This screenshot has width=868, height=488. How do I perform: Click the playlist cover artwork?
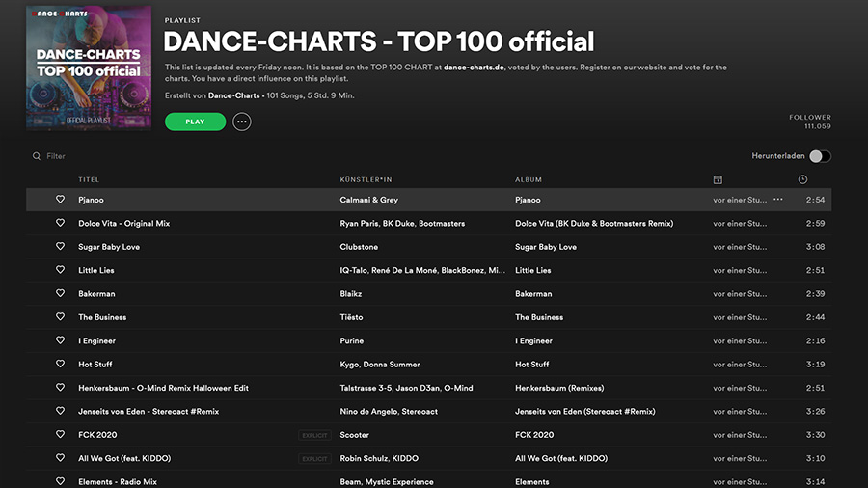[89, 68]
